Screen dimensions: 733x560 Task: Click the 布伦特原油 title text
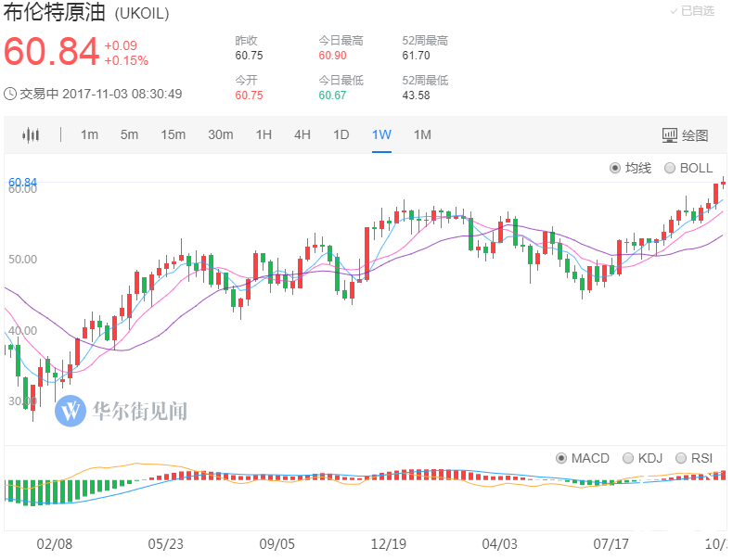pyautogui.click(x=54, y=12)
